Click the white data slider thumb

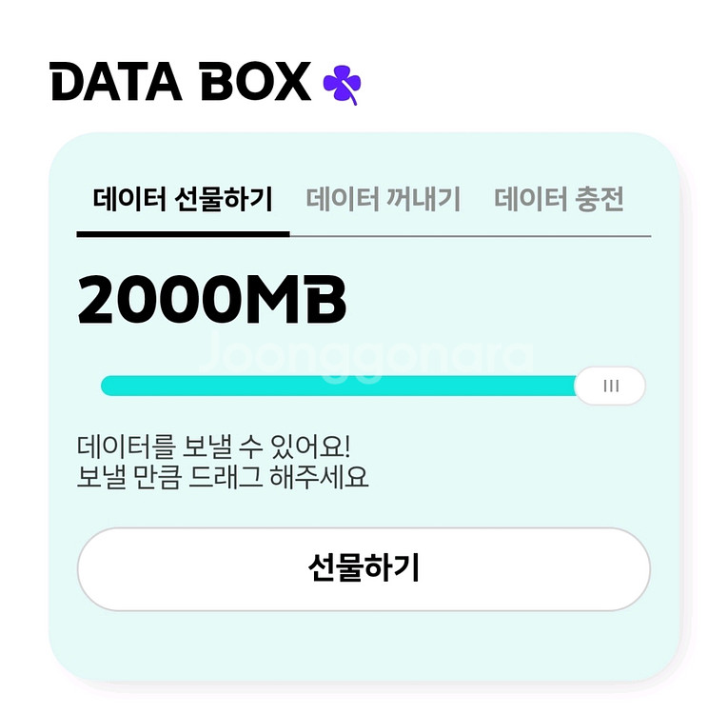point(610,386)
